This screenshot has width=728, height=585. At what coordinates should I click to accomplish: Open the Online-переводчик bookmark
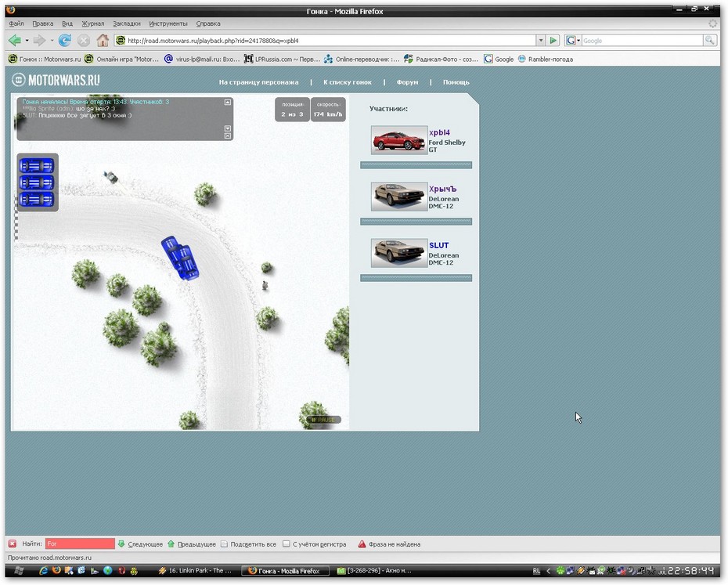(x=362, y=59)
